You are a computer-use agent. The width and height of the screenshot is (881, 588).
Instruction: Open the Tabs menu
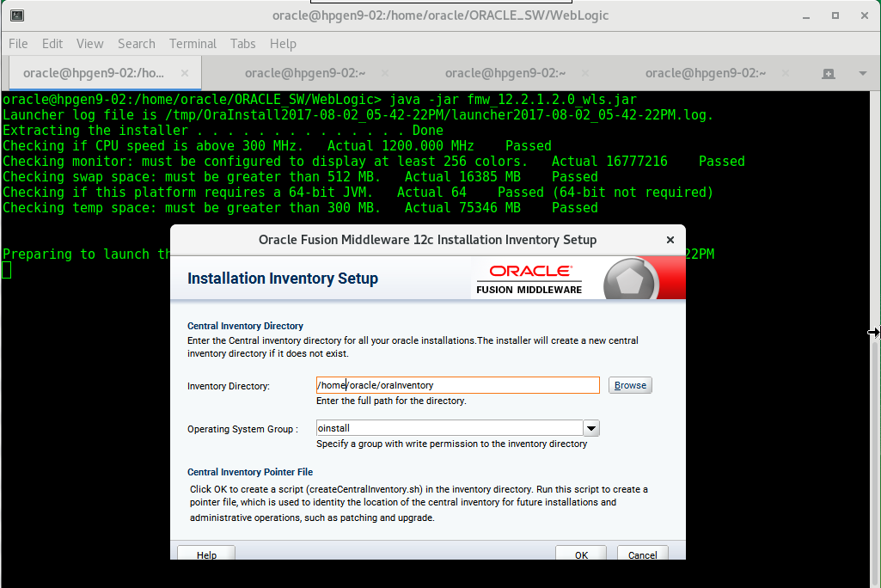click(242, 43)
